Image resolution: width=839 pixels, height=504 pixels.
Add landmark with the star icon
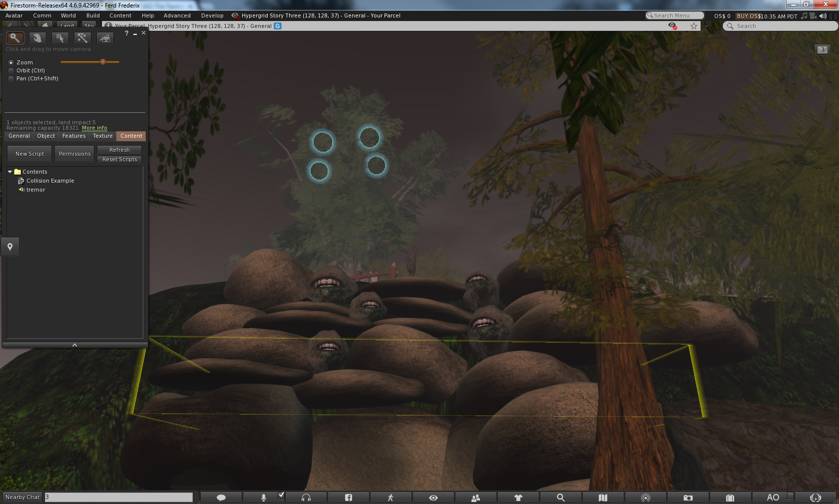pyautogui.click(x=694, y=26)
